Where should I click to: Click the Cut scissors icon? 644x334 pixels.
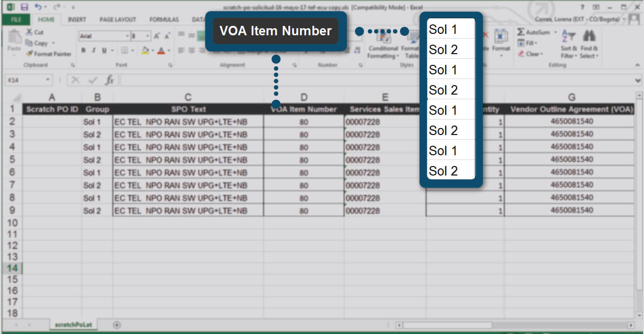pyautogui.click(x=29, y=32)
